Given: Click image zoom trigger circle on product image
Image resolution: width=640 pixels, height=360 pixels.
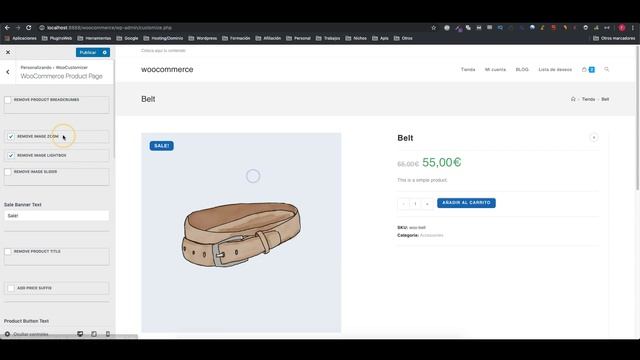Looking at the screenshot, I should pyautogui.click(x=253, y=176).
